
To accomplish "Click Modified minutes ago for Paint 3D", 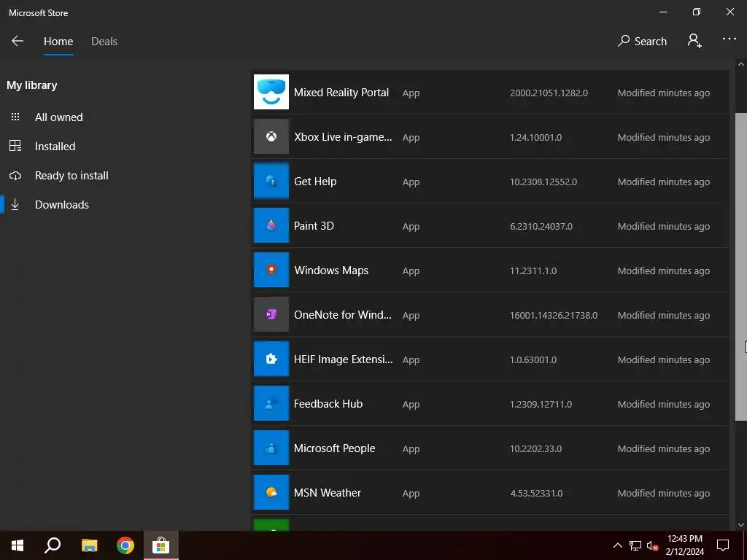I will (x=664, y=226).
